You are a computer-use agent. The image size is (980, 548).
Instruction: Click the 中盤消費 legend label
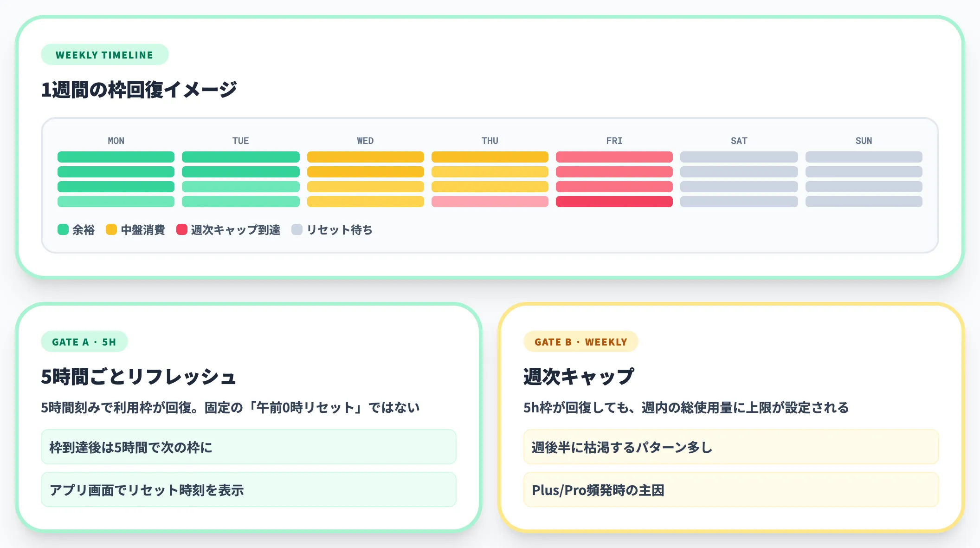(143, 230)
